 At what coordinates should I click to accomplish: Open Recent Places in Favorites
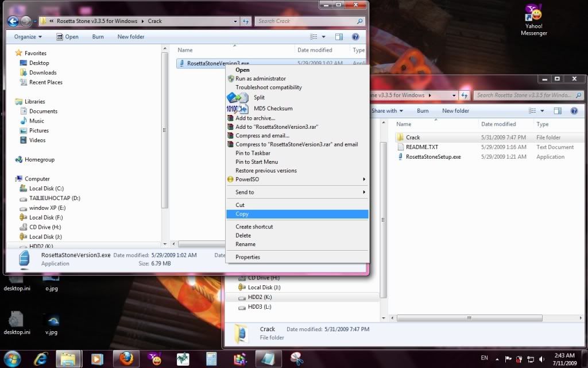(x=46, y=82)
